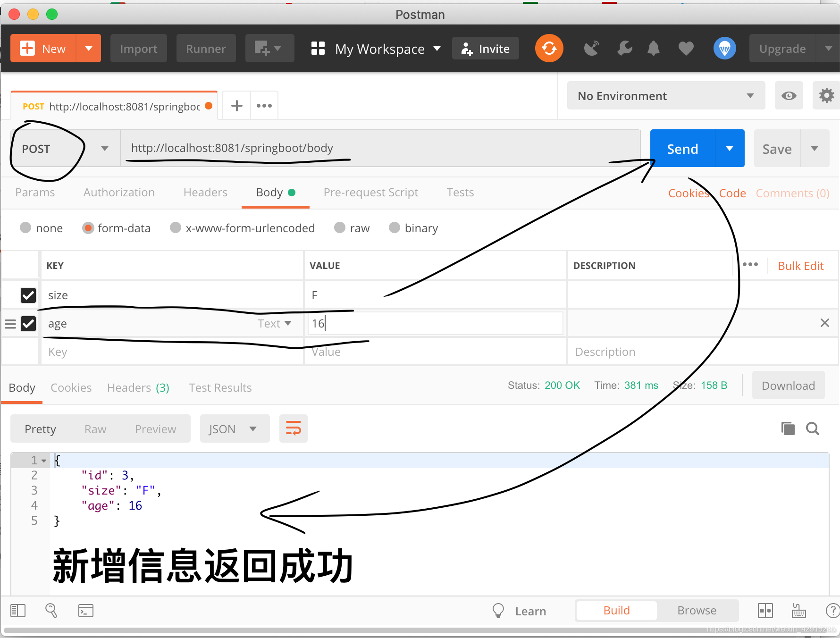This screenshot has width=840, height=638.
Task: Add a new request tab with plus
Action: (x=236, y=106)
